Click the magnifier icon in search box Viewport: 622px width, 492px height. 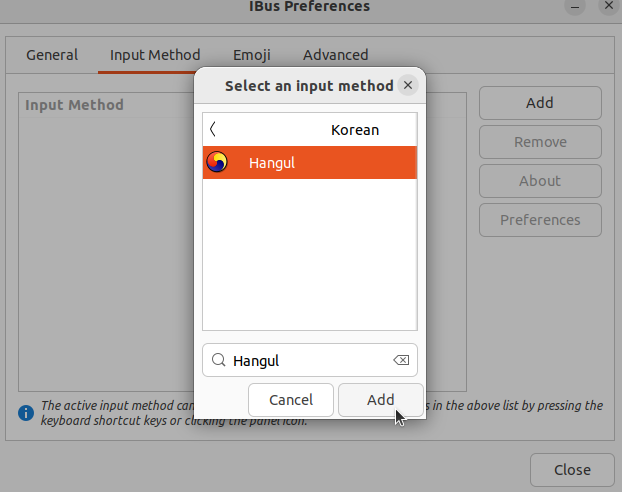218,360
